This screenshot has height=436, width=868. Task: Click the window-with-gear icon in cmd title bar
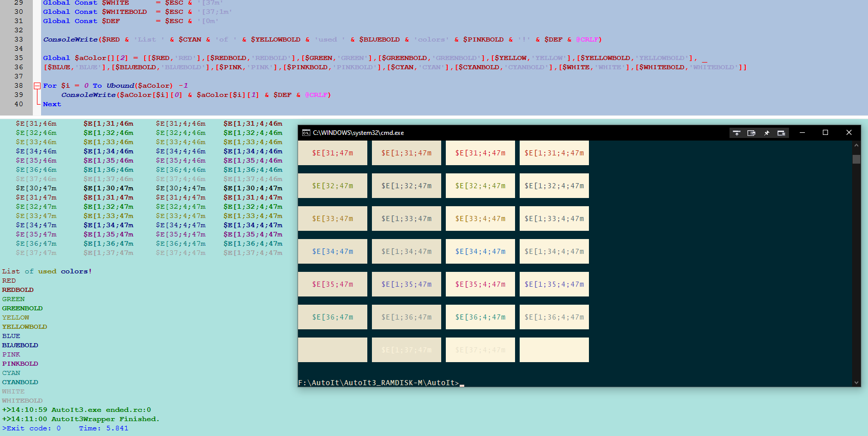coord(781,133)
